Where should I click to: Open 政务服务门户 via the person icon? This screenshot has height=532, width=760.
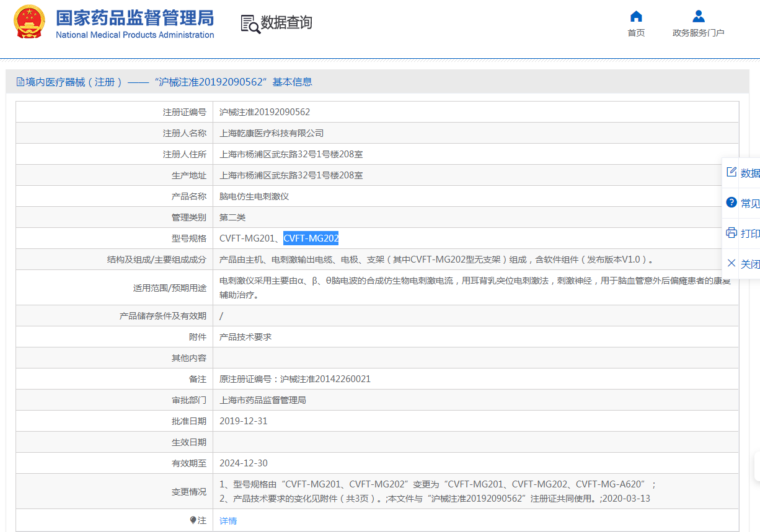[699, 16]
